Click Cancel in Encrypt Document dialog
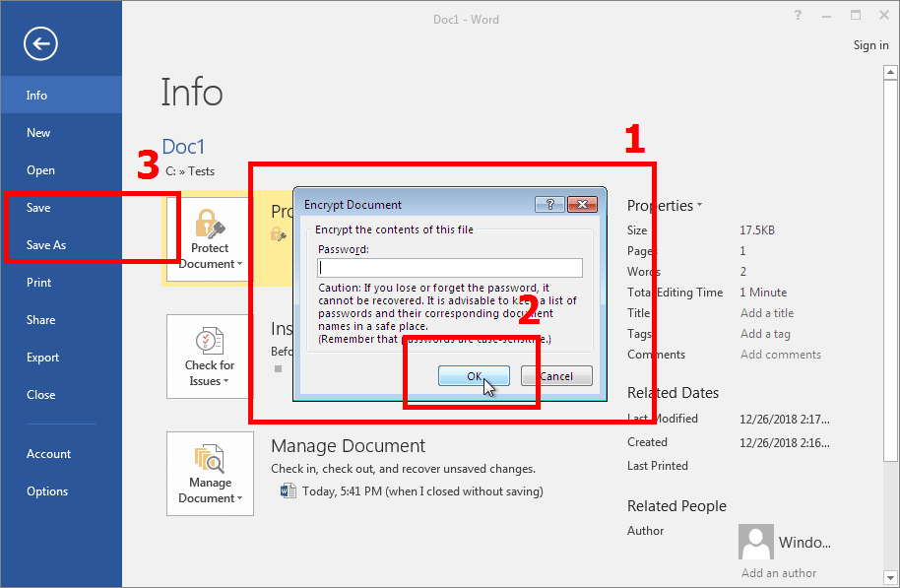 coord(556,376)
